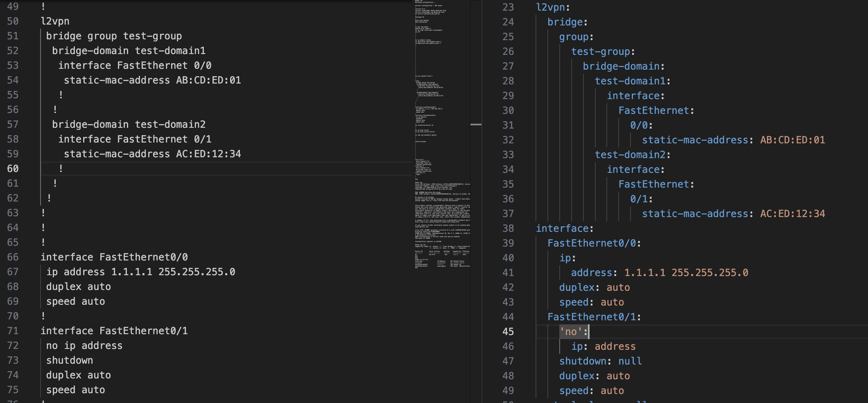The height and width of the screenshot is (403, 868).
Task: Click line number 60 in left editor
Action: (13, 168)
